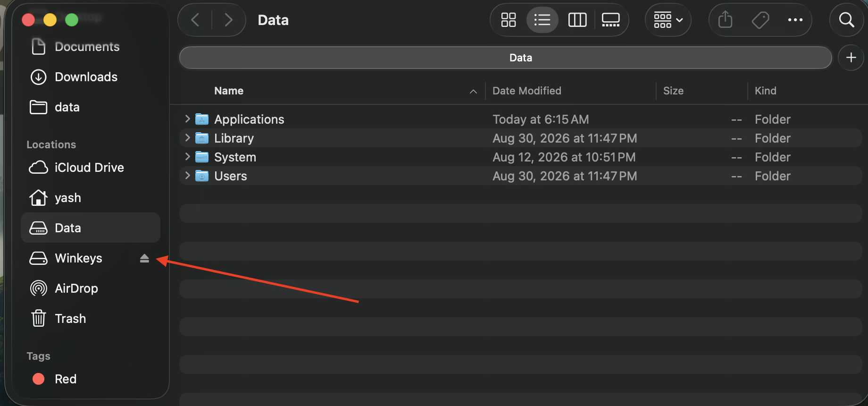Image resolution: width=868 pixels, height=406 pixels.
Task: Go back with the left chevron
Action: 195,20
